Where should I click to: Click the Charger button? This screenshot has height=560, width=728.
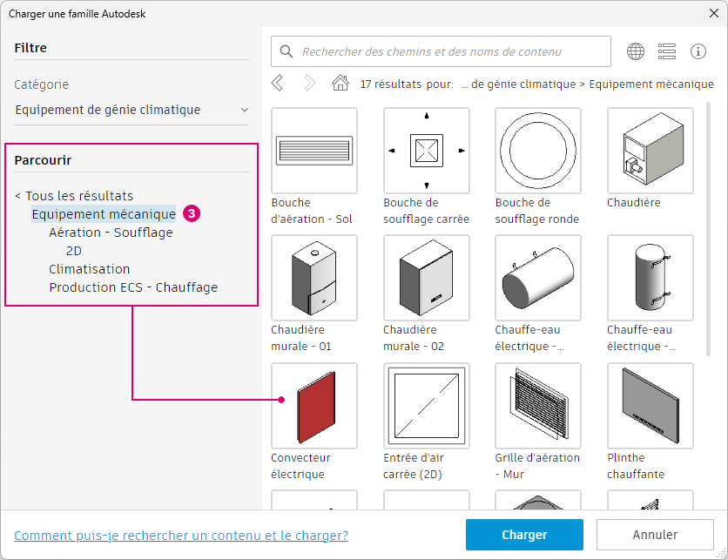524,535
